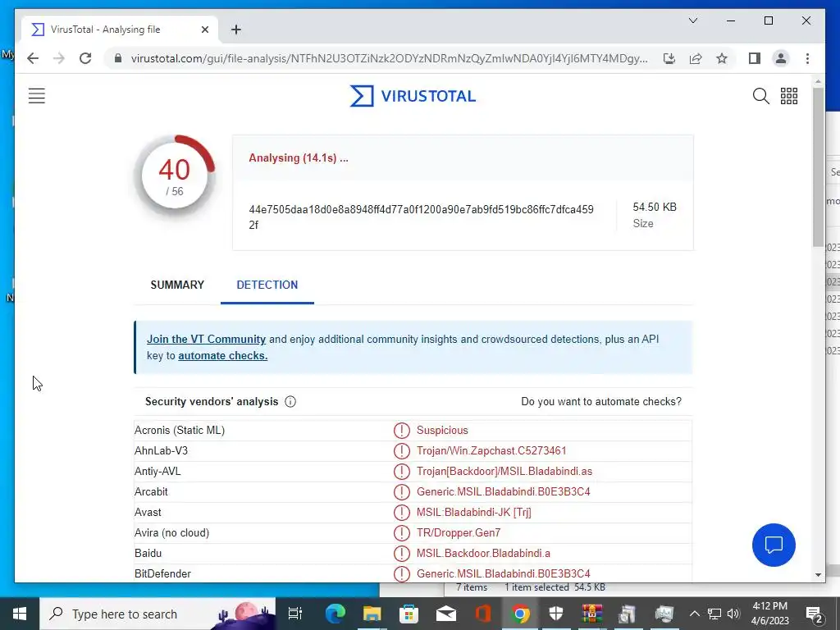Open the VirusTotal apps grid icon
This screenshot has width=840, height=630.
[788, 96]
